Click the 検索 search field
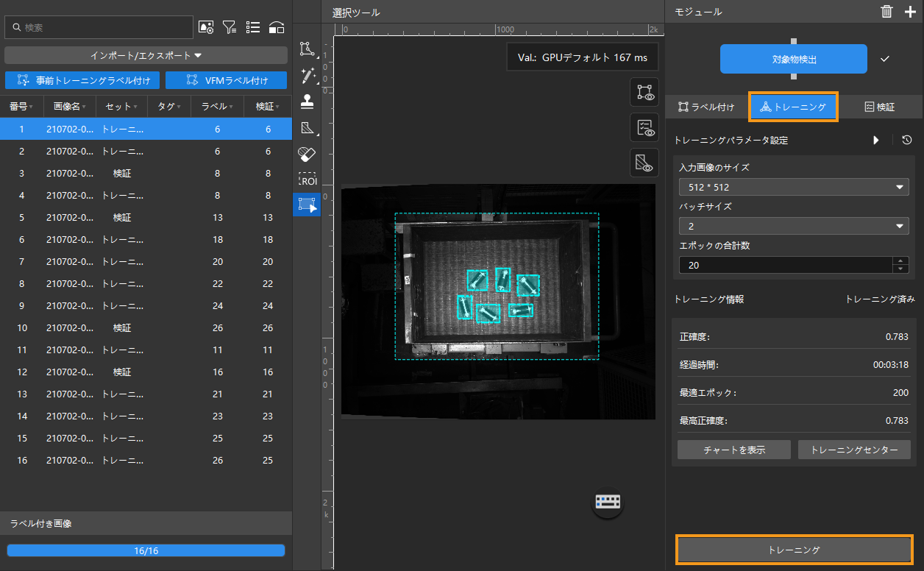This screenshot has height=571, width=924. (99, 28)
